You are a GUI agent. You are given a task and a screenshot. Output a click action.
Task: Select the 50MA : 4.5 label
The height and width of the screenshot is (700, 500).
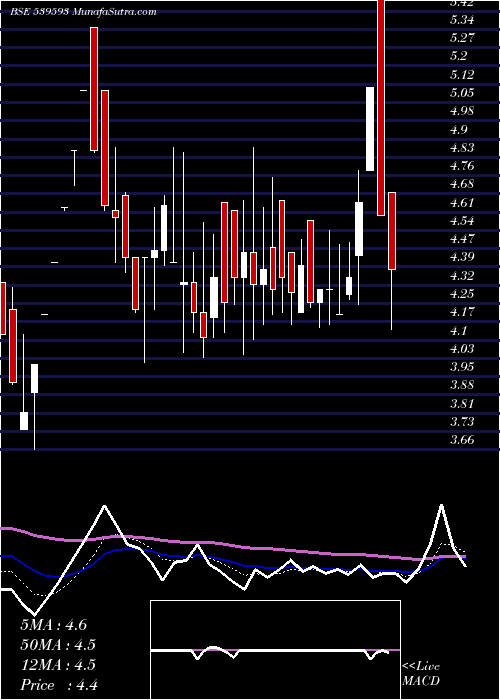coord(58,645)
